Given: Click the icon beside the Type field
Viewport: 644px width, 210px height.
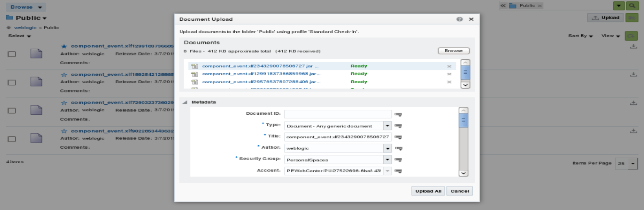Looking at the screenshot, I should (398, 126).
